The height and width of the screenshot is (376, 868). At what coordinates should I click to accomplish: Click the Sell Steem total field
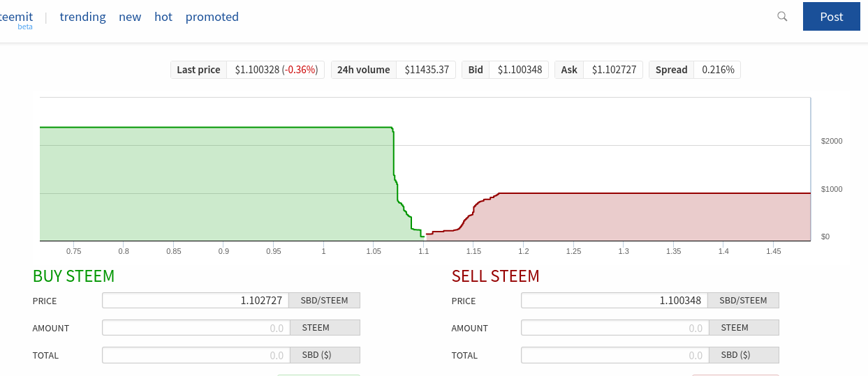click(x=615, y=355)
